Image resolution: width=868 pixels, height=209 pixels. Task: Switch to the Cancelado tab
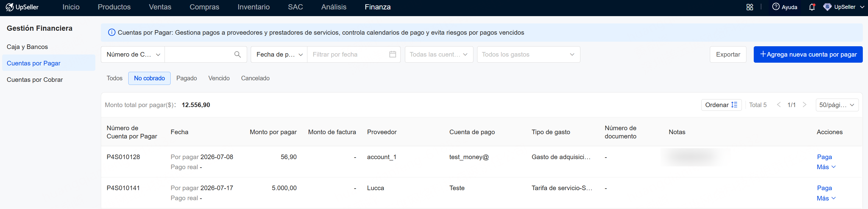(255, 78)
